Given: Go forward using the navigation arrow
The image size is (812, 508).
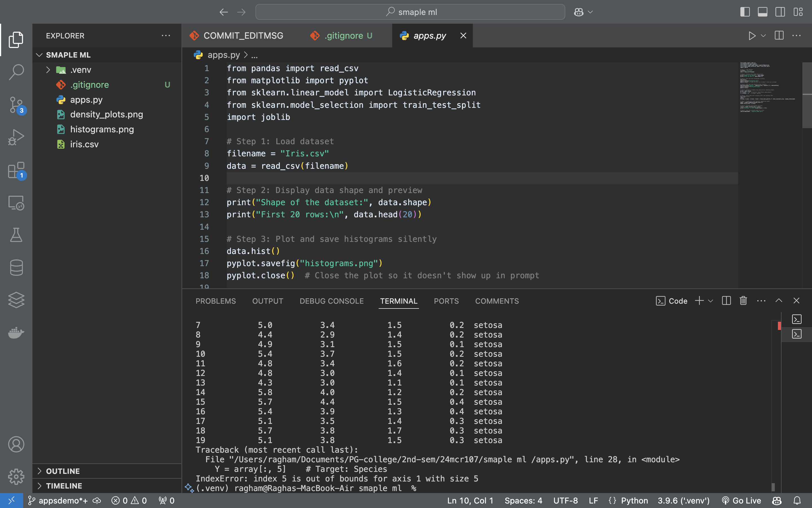Looking at the screenshot, I should click(x=241, y=12).
